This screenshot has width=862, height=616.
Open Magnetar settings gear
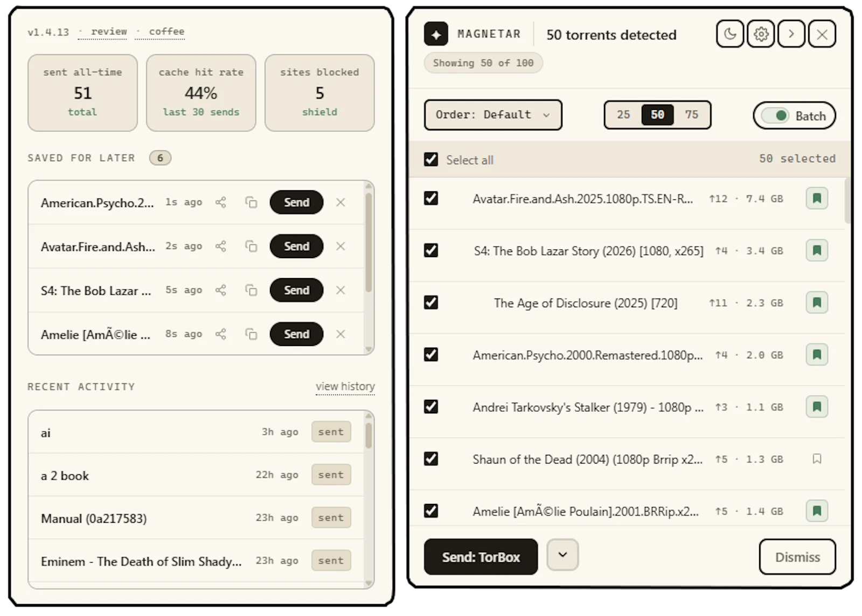[761, 34]
